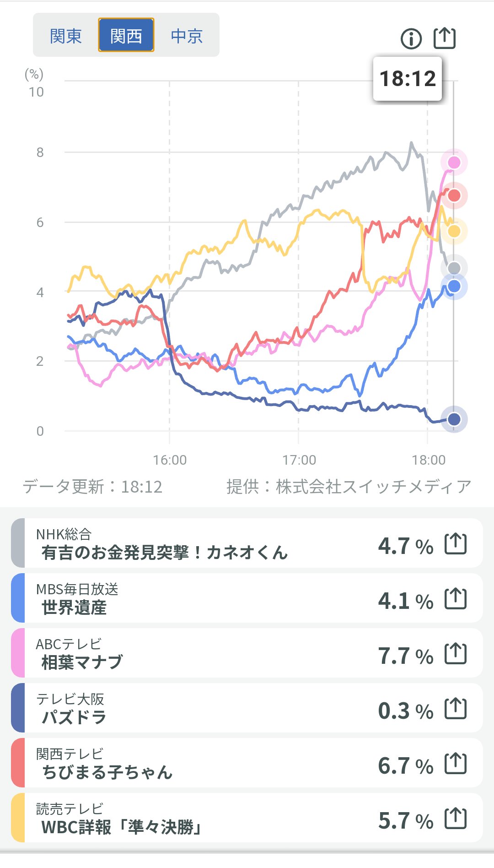Click the yellow 読売テレビ color bar

(18, 818)
